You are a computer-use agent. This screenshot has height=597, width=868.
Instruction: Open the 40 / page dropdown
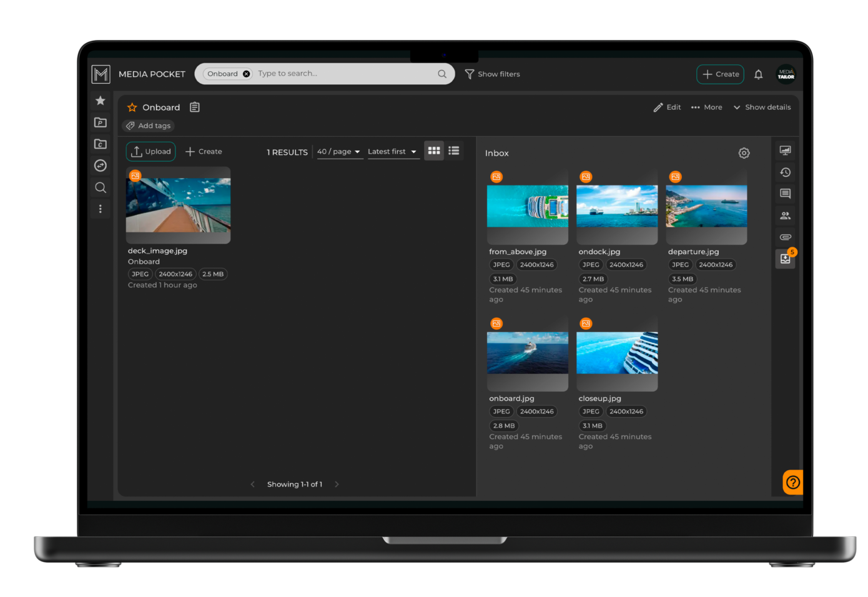click(339, 151)
